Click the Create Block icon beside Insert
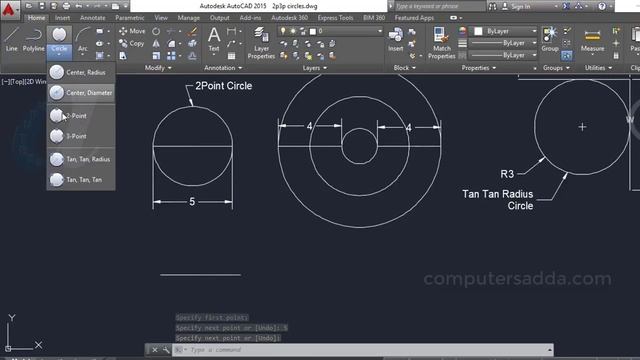 coord(412,32)
